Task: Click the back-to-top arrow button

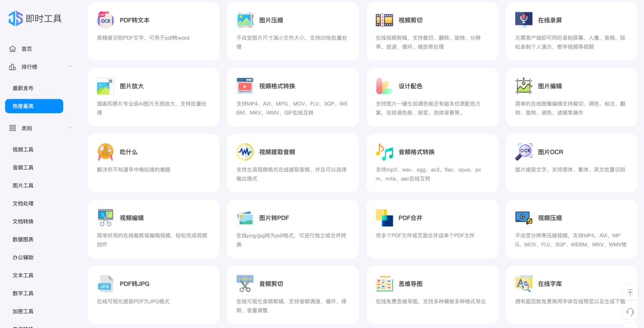Action: [x=630, y=293]
